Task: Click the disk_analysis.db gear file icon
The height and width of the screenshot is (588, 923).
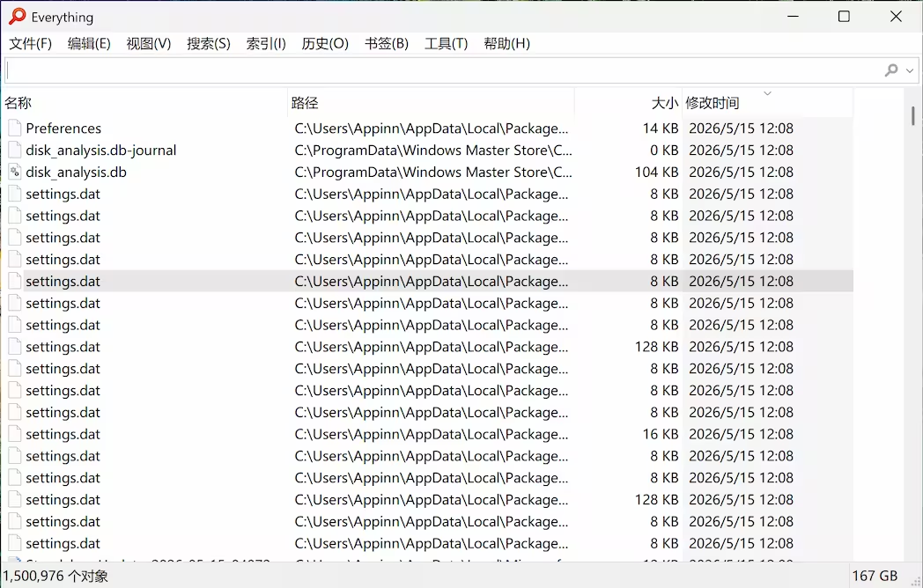Action: click(15, 172)
